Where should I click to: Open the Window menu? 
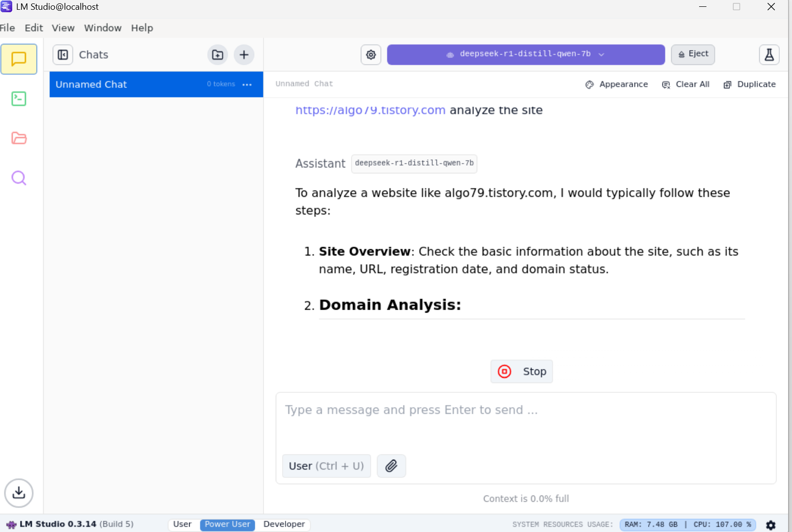tap(103, 28)
